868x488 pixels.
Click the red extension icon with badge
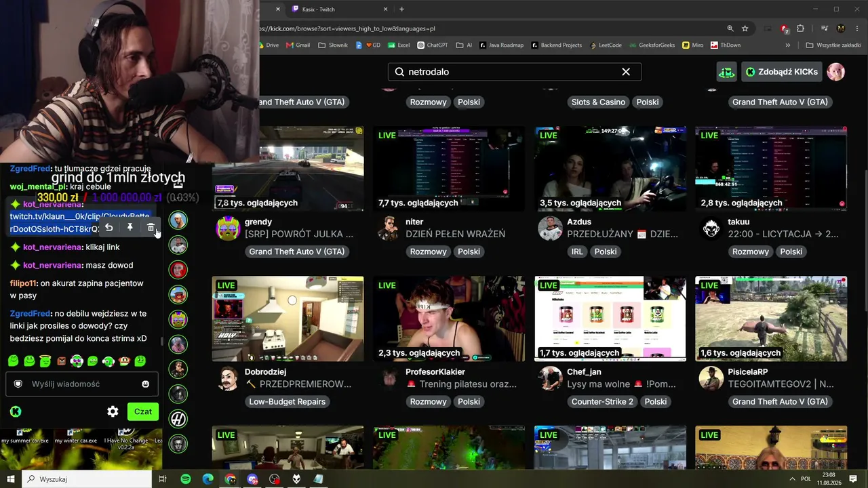tap(785, 28)
